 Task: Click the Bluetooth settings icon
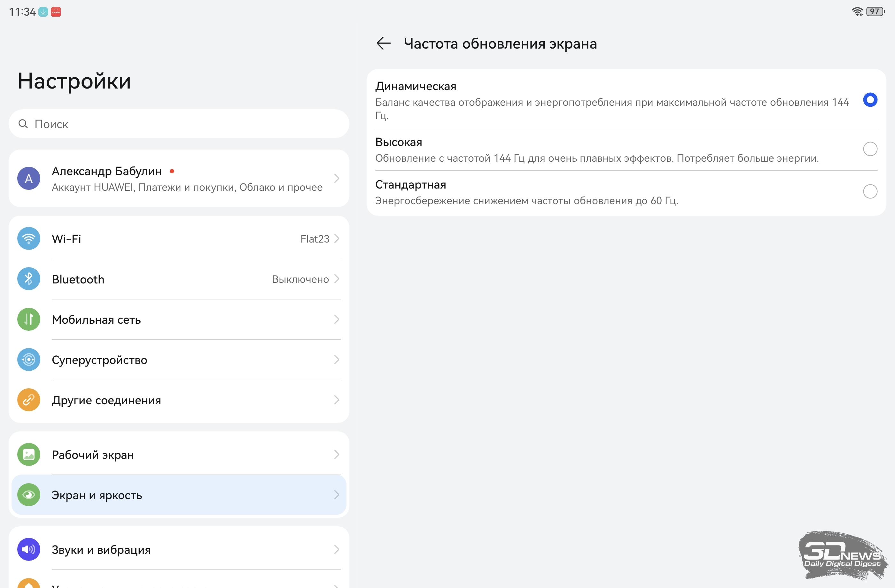[28, 279]
